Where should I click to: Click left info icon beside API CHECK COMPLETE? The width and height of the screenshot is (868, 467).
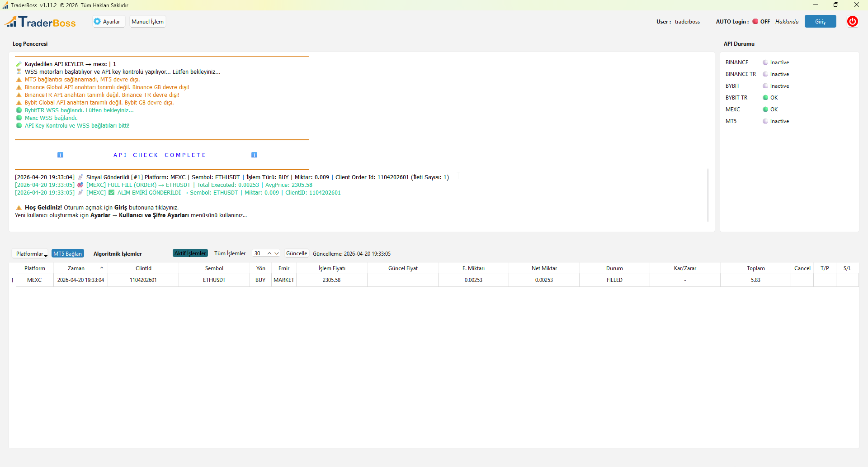coord(60,155)
